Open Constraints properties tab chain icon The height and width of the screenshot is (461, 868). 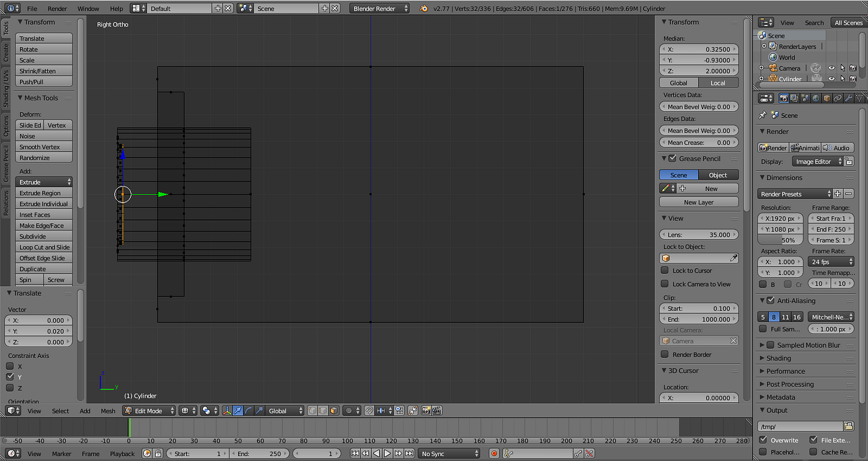click(x=837, y=98)
